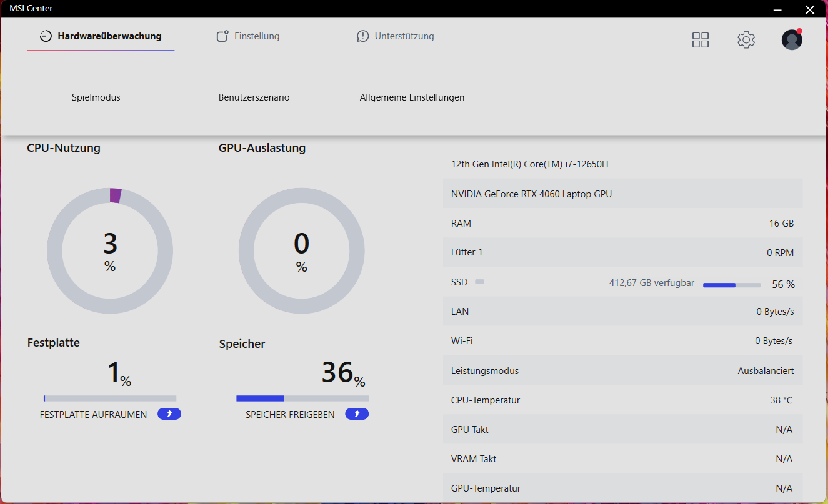
Task: Switch to the Einstellung tab
Action: 256,36
